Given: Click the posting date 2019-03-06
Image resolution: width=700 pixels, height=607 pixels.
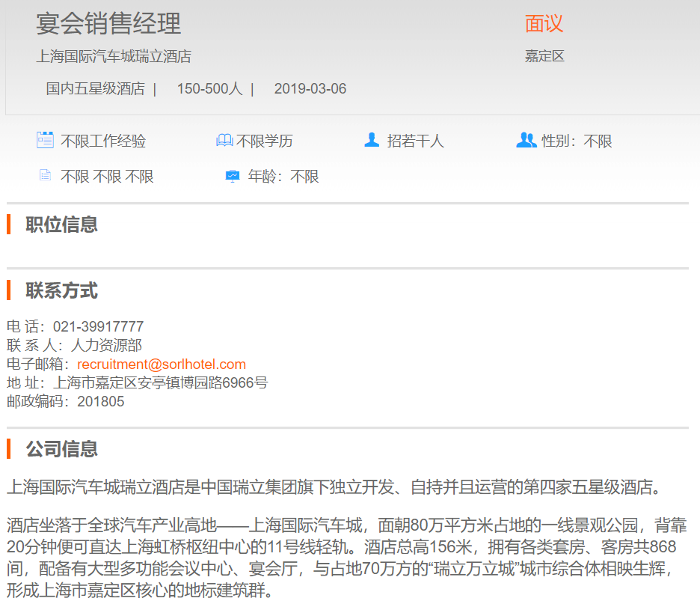Looking at the screenshot, I should coord(310,89).
